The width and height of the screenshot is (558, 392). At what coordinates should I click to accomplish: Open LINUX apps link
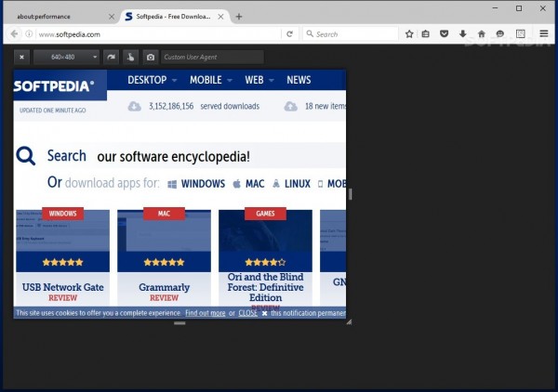click(x=291, y=184)
